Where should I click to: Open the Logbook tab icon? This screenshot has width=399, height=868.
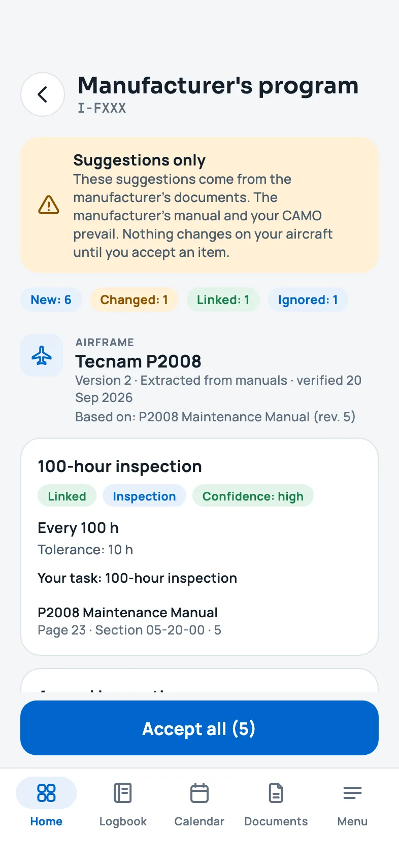[123, 793]
